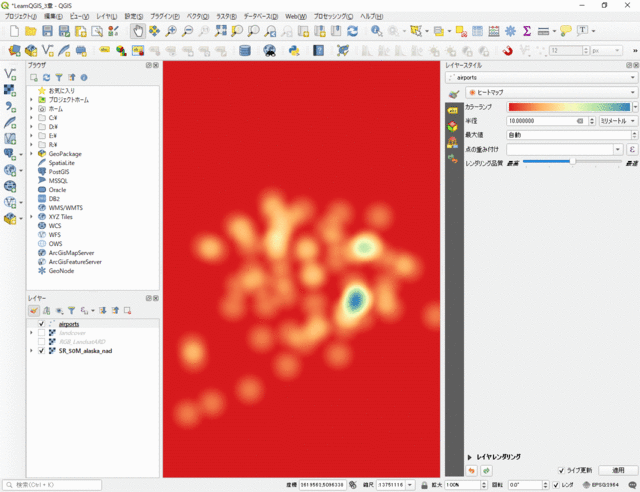Image resolution: width=640 pixels, height=492 pixels.
Task: Open the labels tab in layer styling
Action: [452, 110]
